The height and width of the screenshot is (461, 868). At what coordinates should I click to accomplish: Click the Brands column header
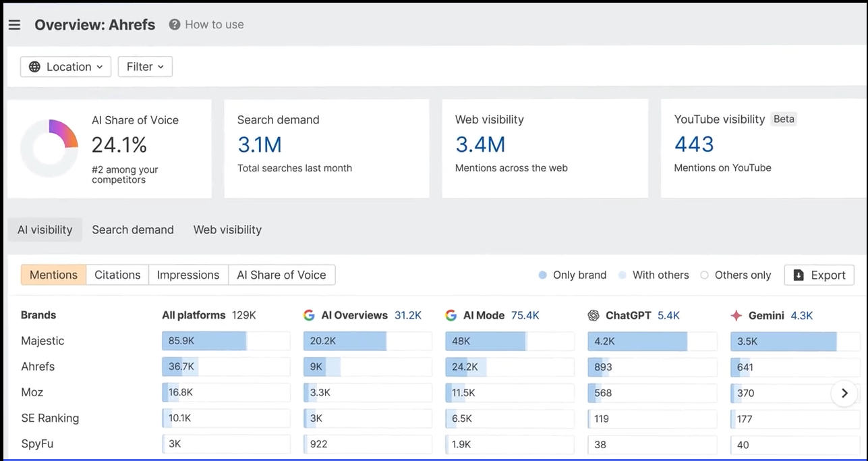click(x=38, y=315)
